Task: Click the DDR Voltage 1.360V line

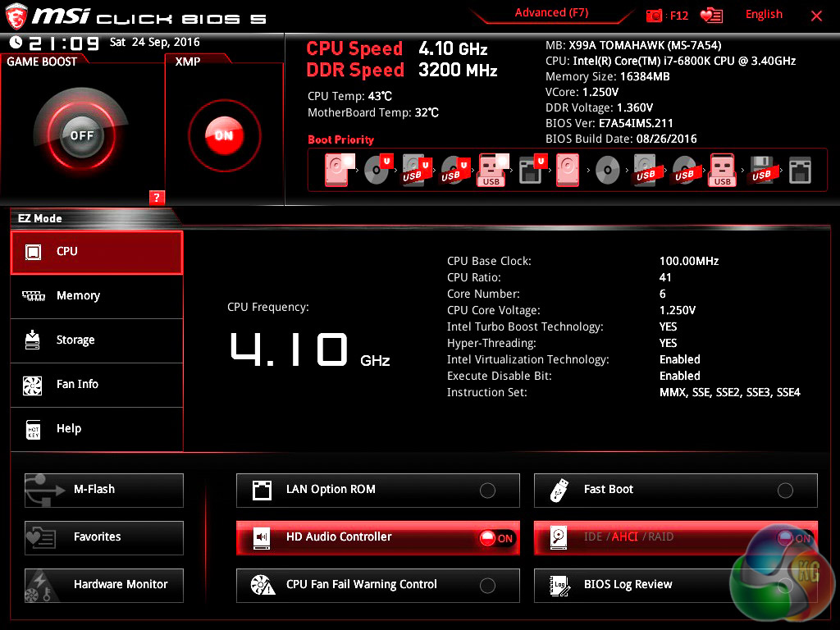Action: 599,107
